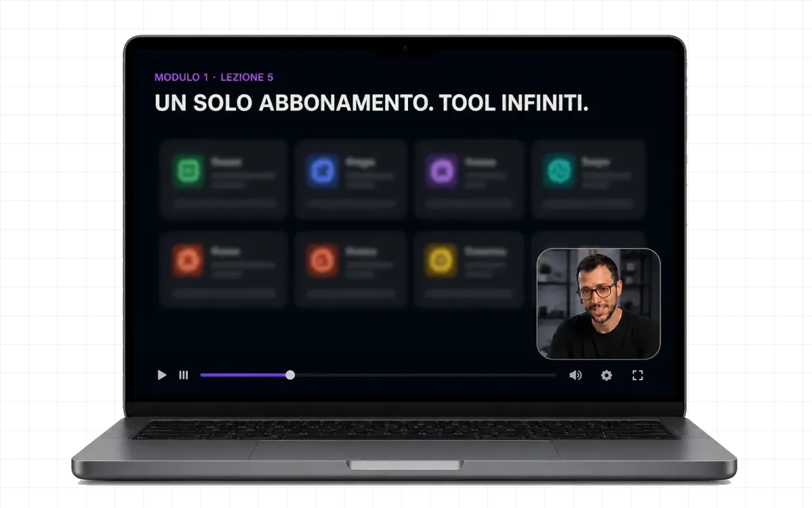The height and width of the screenshot is (508, 812).
Task: Click the green tool icon
Action: point(188,170)
